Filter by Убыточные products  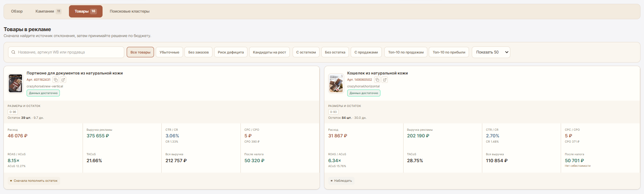[x=169, y=52]
